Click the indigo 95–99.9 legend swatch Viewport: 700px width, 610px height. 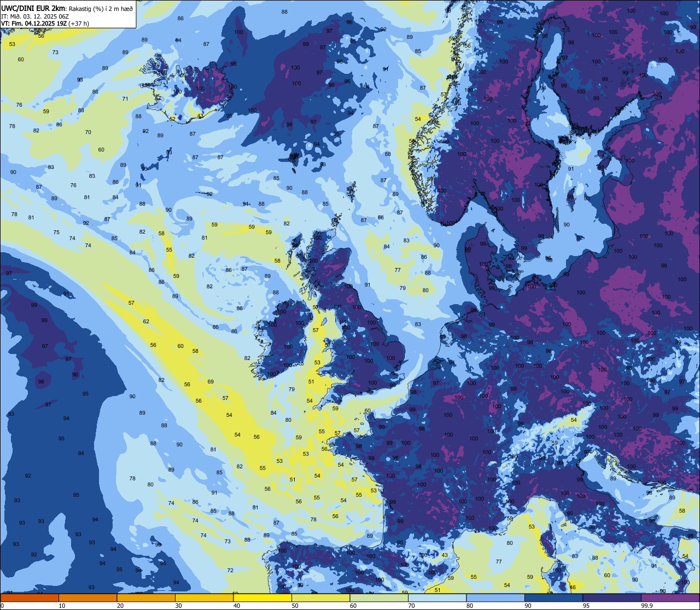point(612,598)
